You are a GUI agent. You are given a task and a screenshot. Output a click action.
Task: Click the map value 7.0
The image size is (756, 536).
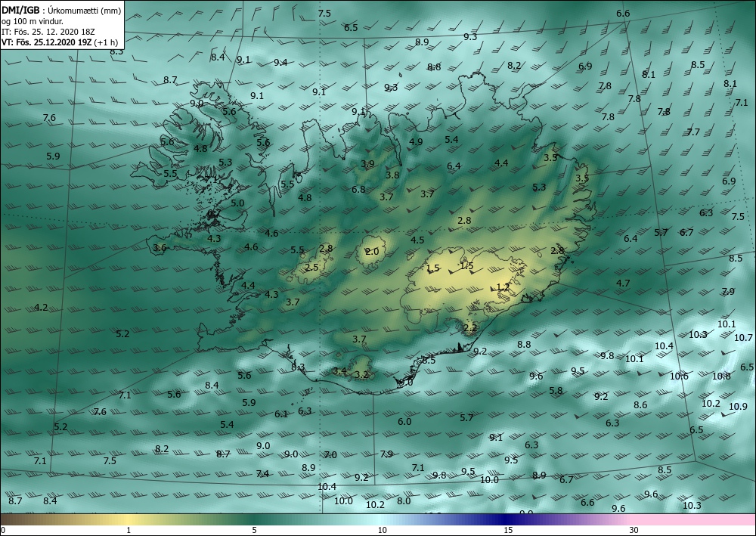click(x=330, y=454)
